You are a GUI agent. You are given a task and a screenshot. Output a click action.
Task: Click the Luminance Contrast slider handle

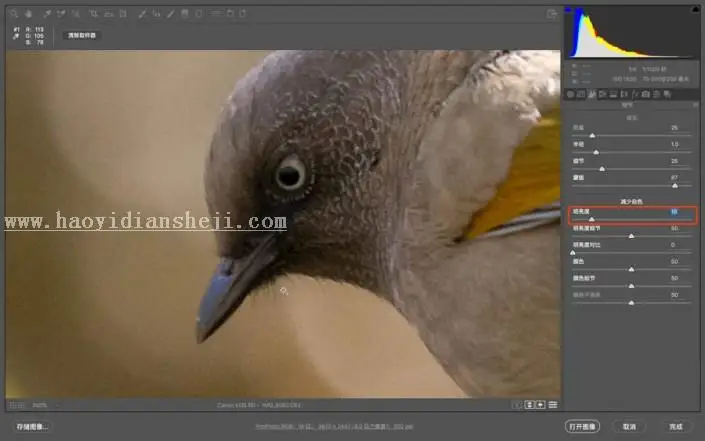coord(573,253)
